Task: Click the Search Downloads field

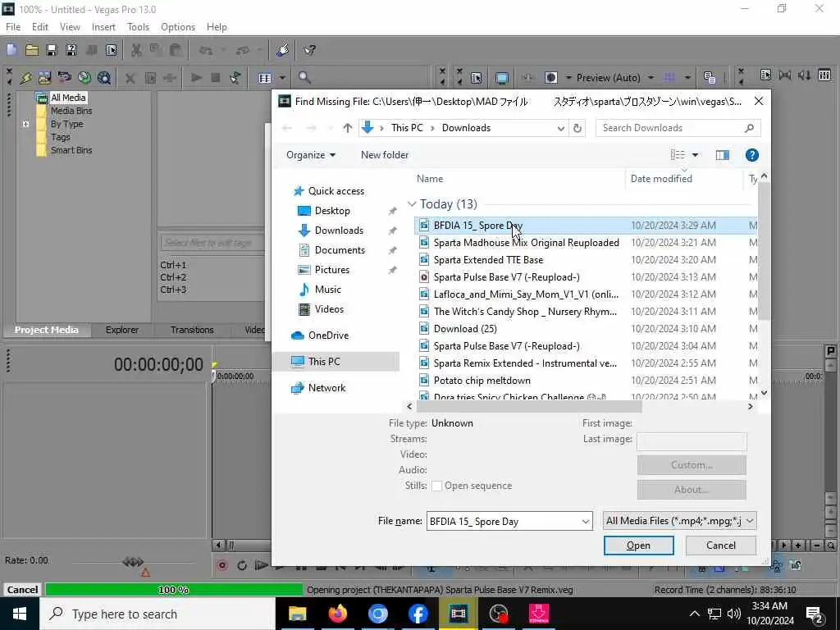Action: click(678, 128)
